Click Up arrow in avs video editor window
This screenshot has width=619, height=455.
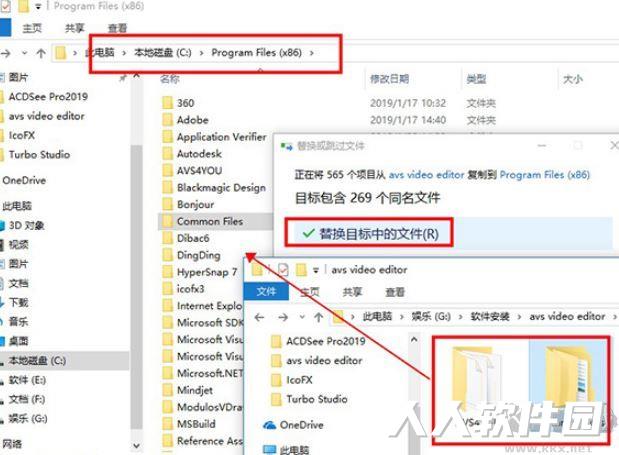319,317
